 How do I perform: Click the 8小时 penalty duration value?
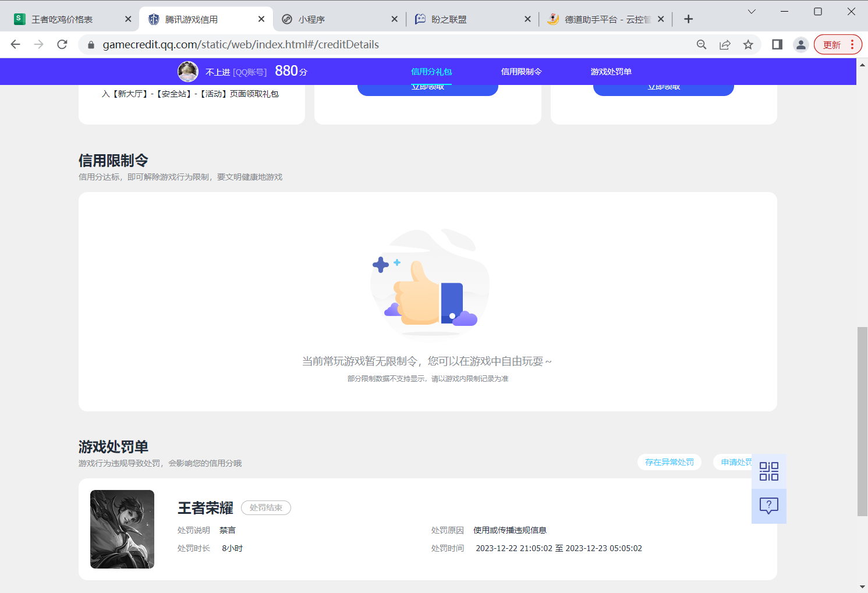click(232, 548)
